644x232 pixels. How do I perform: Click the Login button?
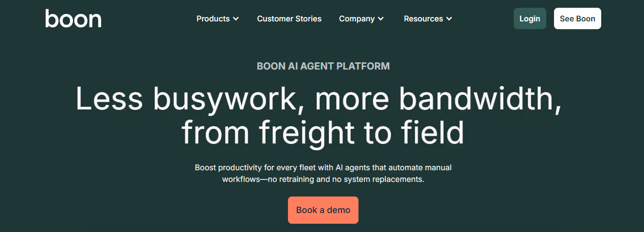(530, 18)
